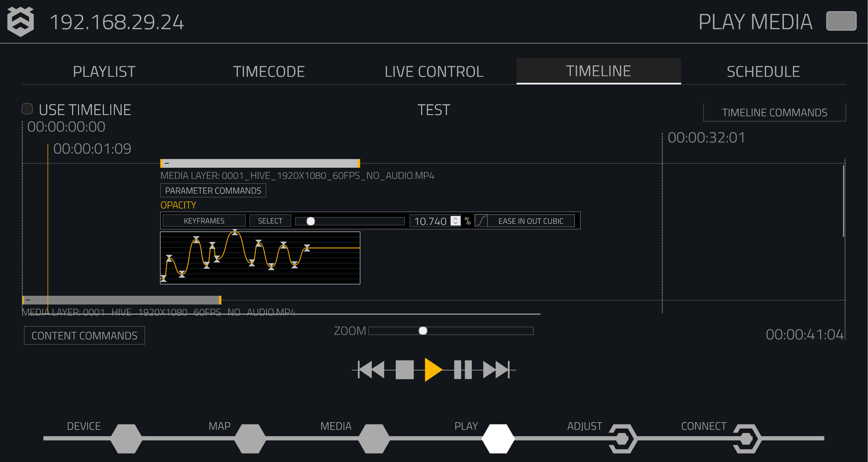The image size is (868, 462).
Task: Click the right trim handle of the upper clip
Action: (359, 163)
